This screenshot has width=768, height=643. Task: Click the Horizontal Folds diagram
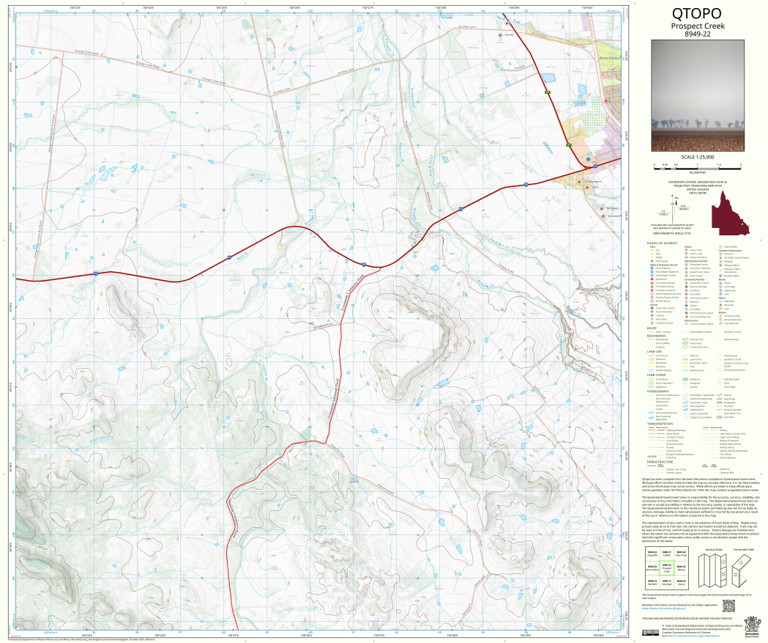(744, 571)
